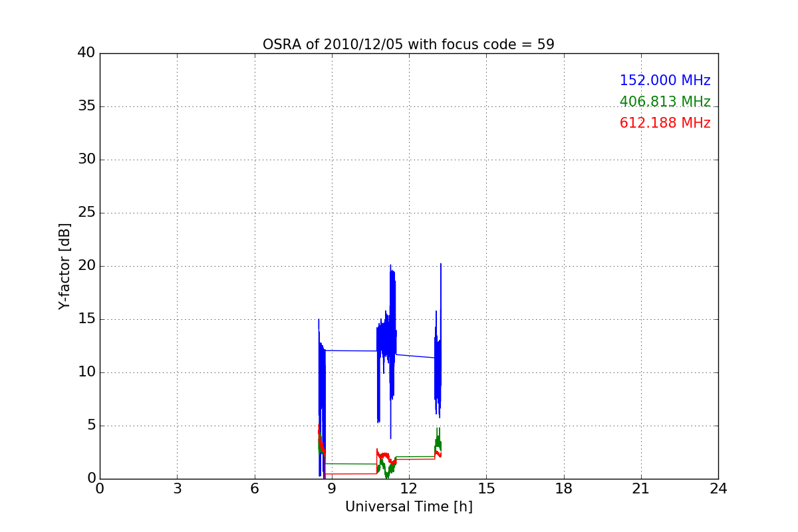Click y-axis tick label '40'
The height and width of the screenshot is (532, 798).
86,53
